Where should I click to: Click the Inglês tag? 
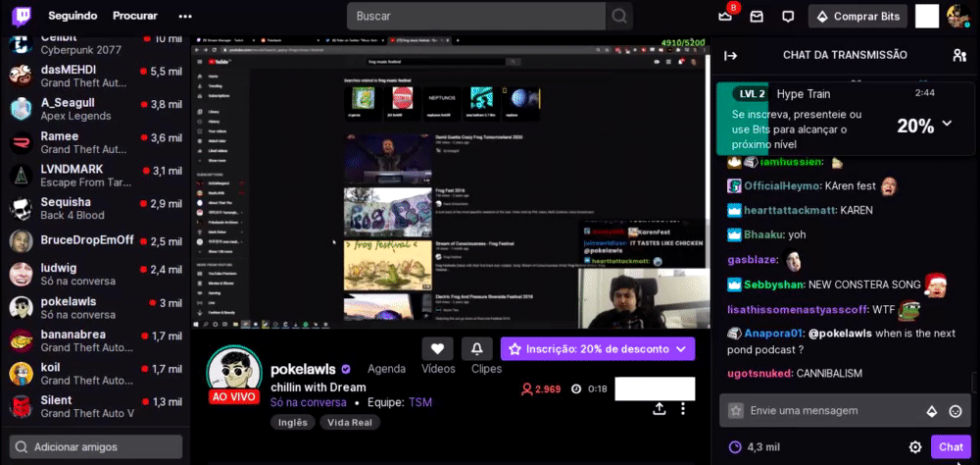point(292,423)
